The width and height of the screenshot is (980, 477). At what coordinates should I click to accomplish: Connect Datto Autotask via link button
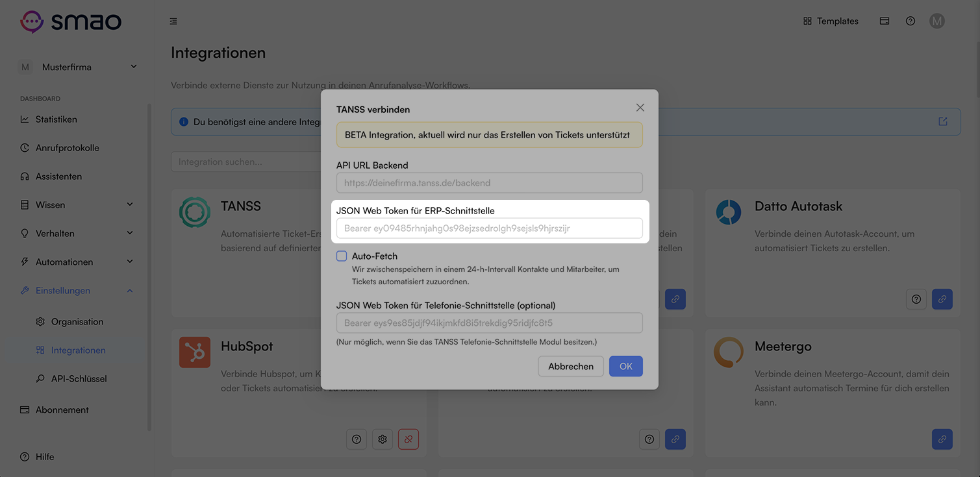coord(942,299)
